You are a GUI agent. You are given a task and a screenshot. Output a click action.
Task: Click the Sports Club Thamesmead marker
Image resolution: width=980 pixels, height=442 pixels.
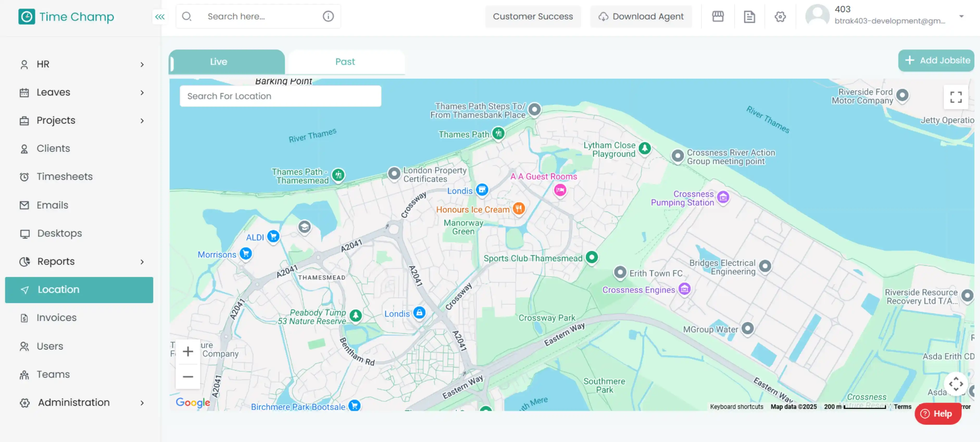pos(592,257)
